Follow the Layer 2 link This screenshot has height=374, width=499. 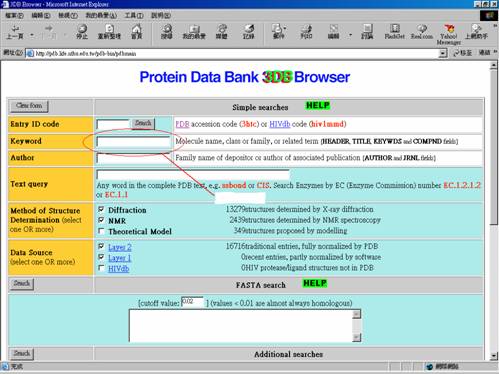click(120, 247)
